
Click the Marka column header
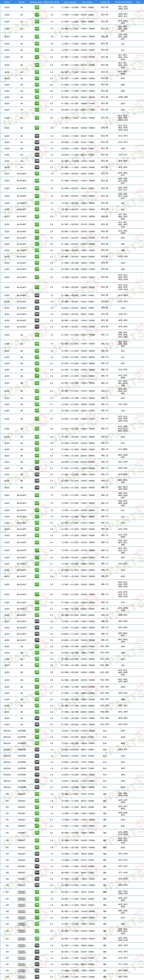tap(7, 2)
